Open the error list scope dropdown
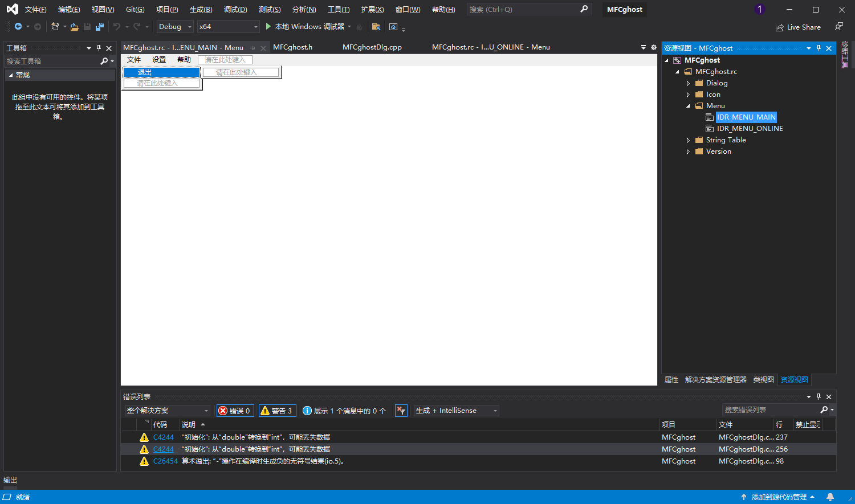The width and height of the screenshot is (855, 504). [x=168, y=411]
